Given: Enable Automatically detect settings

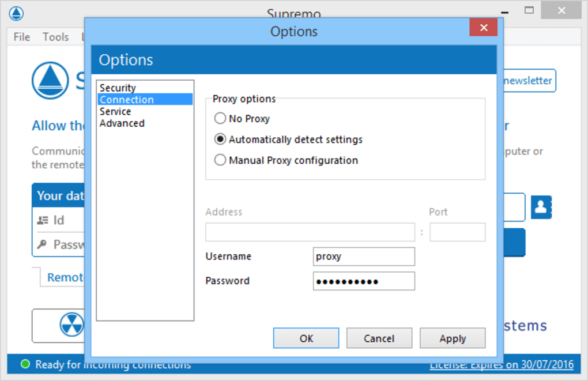Looking at the screenshot, I should [220, 139].
